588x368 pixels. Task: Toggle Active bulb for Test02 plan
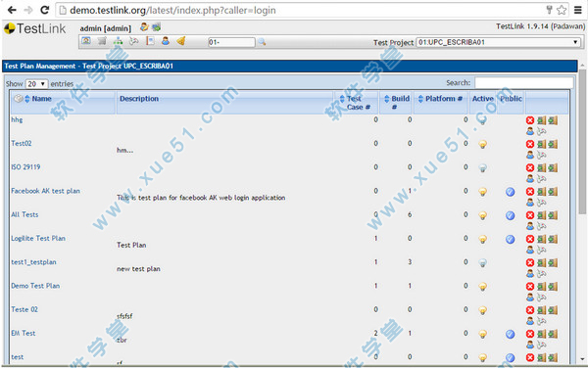[483, 145]
